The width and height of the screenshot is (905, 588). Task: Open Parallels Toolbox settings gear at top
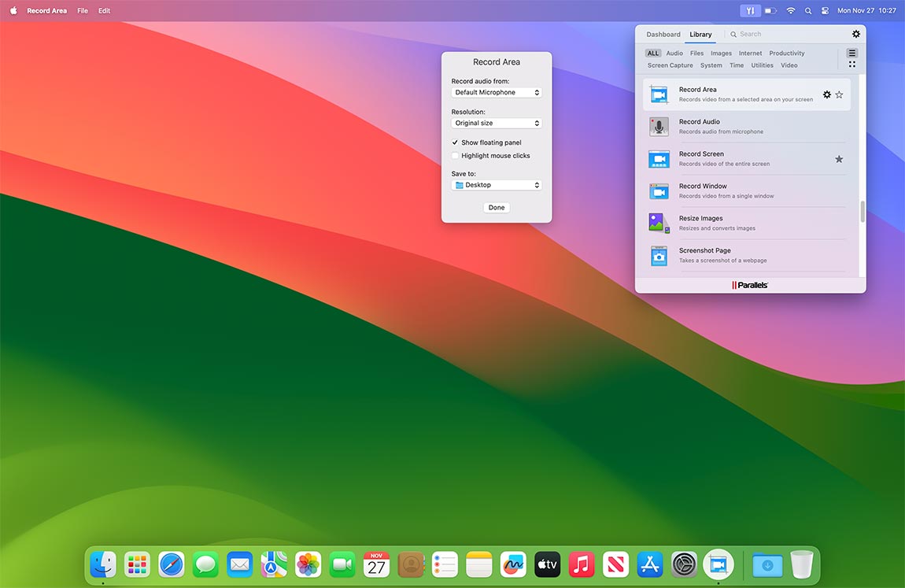(x=856, y=35)
